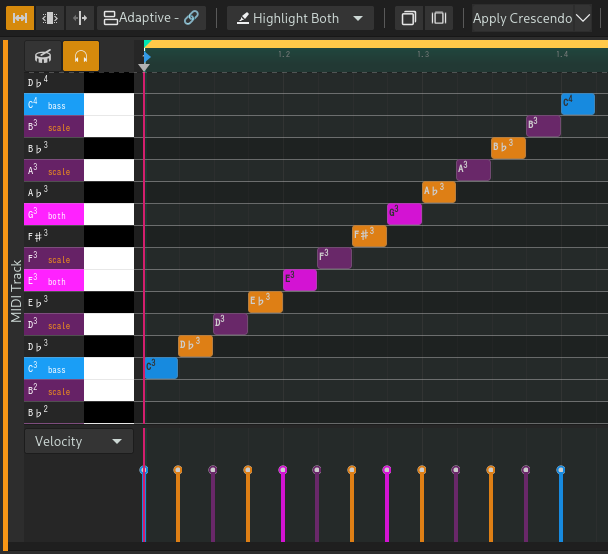The image size is (608, 554).
Task: Click the C4 bass piano key
Action: point(79,104)
